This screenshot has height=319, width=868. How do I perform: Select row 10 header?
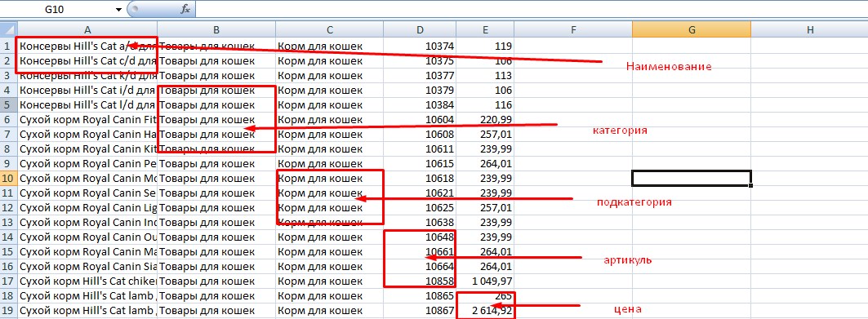(x=9, y=178)
